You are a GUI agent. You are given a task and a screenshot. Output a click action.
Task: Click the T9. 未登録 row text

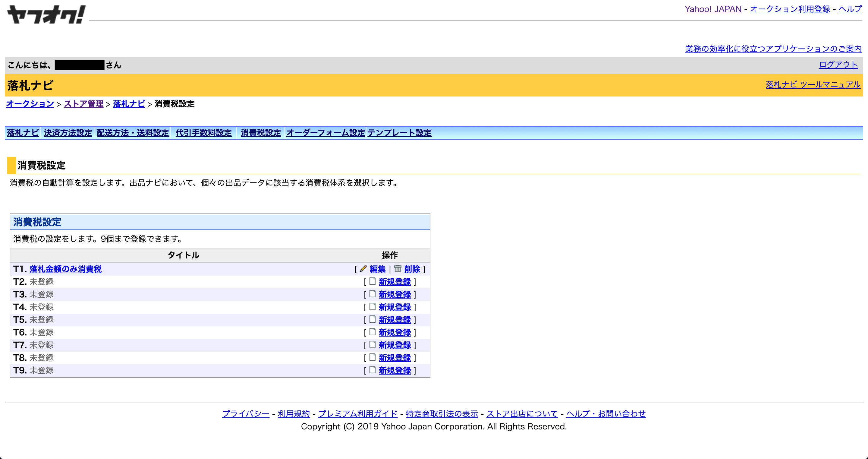click(x=33, y=370)
